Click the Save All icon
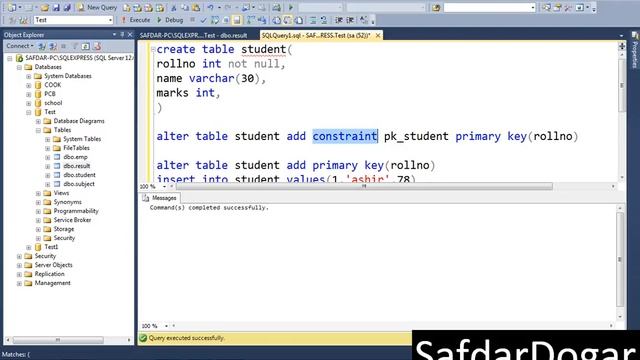Screen dimensions: 640x360 point(67,7)
